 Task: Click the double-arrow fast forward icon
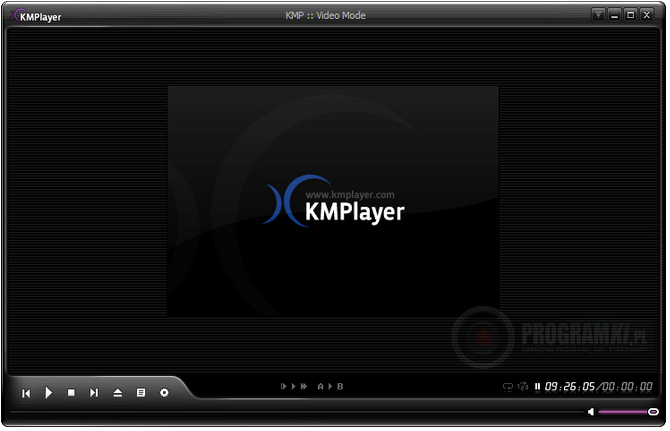[x=303, y=387]
